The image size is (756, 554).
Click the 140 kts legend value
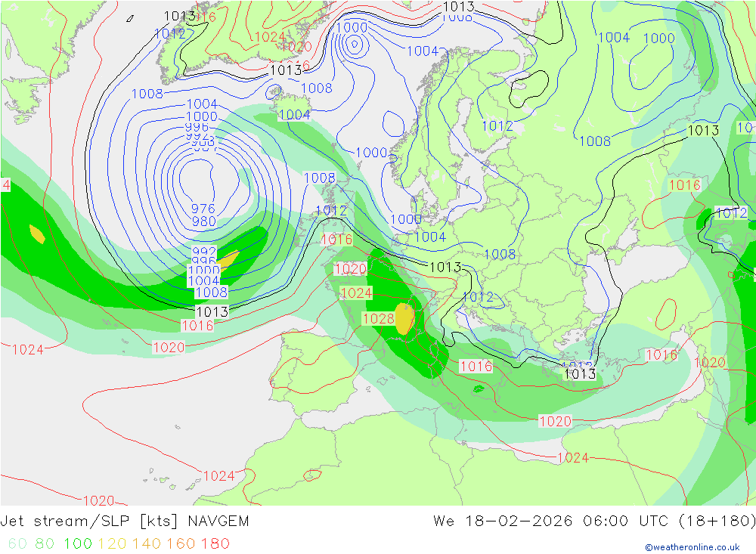point(146,543)
